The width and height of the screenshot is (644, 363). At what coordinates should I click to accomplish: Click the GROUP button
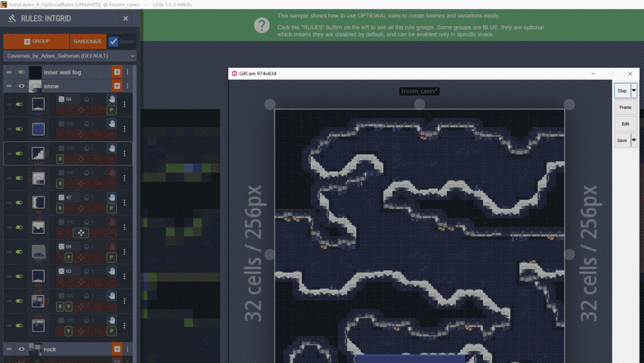(x=36, y=42)
